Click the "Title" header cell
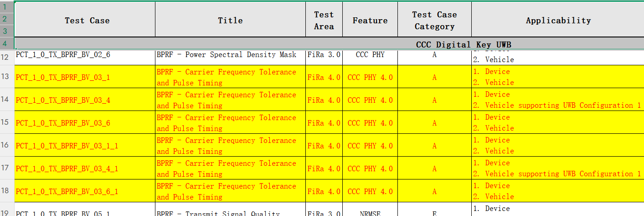 pos(230,21)
